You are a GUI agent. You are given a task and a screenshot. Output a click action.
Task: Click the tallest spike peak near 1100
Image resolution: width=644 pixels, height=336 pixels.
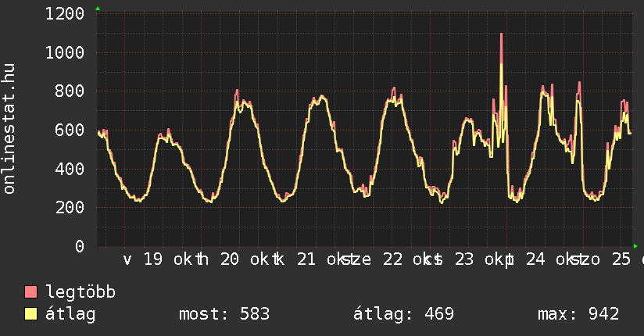(x=501, y=35)
